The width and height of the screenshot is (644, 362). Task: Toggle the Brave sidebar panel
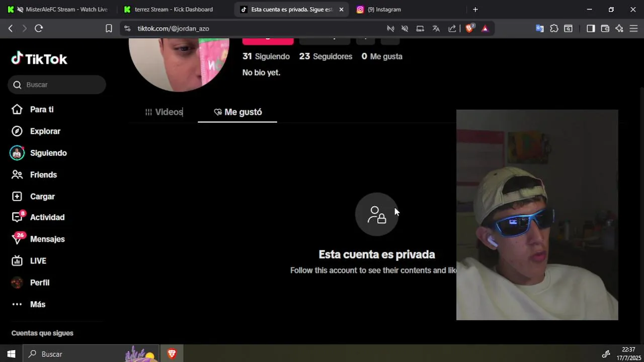[x=591, y=29]
